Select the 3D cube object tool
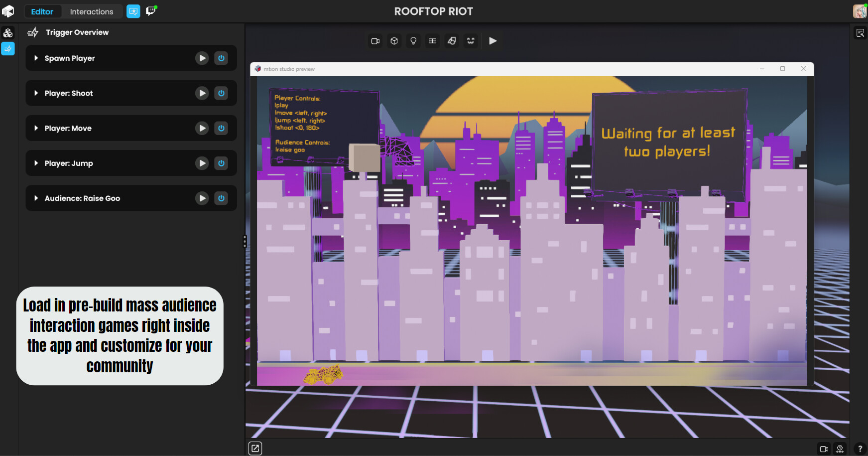Viewport: 868px width, 456px height. tap(394, 41)
